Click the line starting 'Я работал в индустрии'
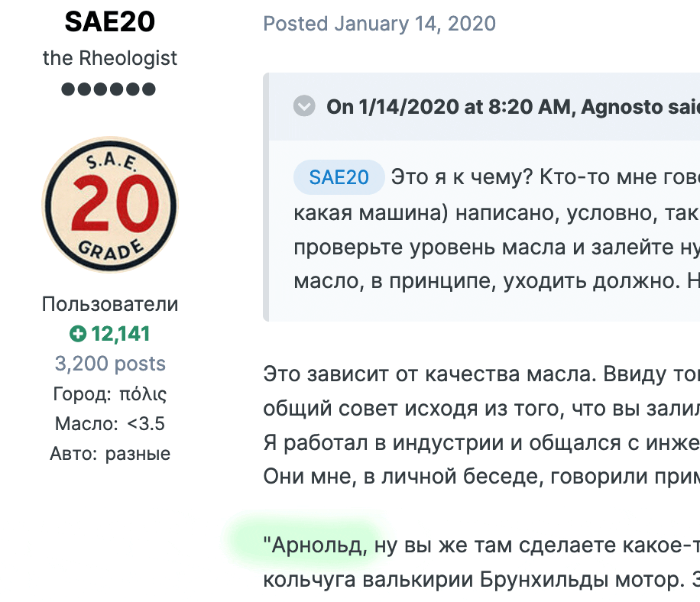 pyautogui.click(x=481, y=442)
